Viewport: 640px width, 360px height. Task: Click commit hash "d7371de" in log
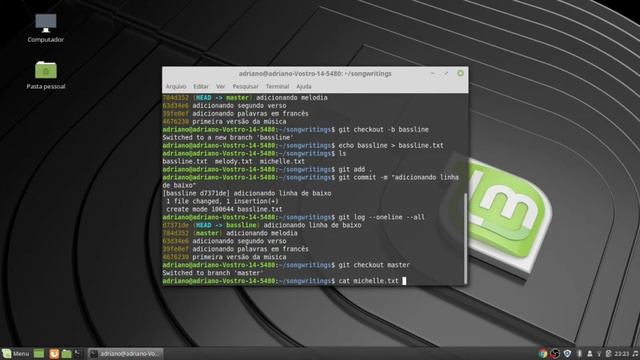coord(176,225)
